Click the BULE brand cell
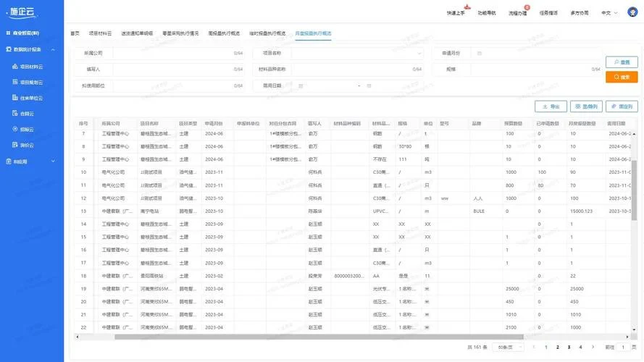Screen dimensions: 644x362 tap(479, 211)
